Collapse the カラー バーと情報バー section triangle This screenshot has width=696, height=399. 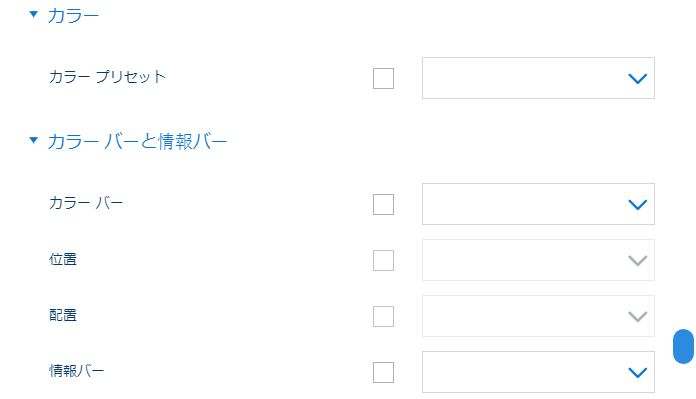click(33, 141)
